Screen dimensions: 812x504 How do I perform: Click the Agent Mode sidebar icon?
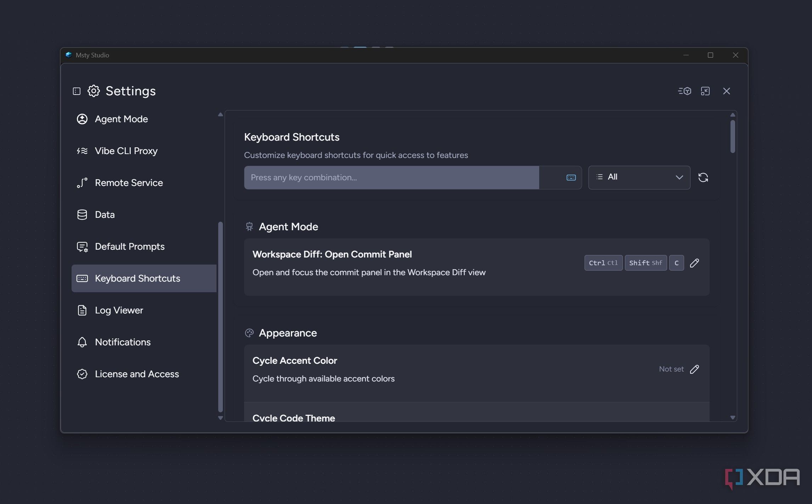tap(82, 119)
